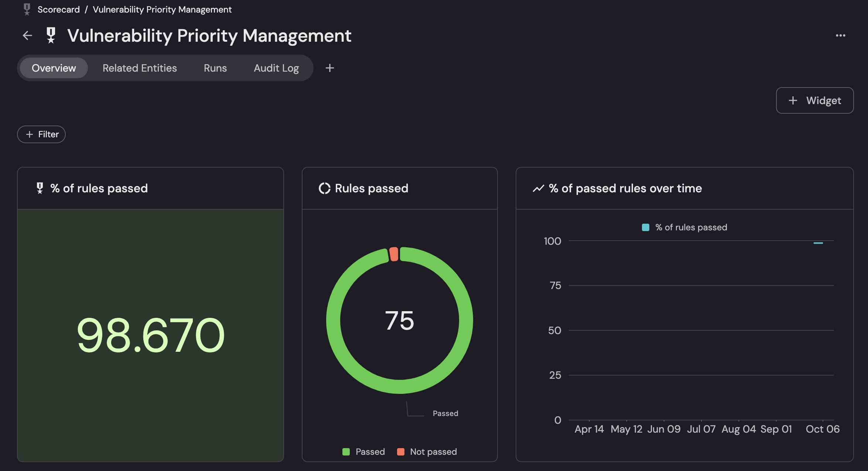Click the Overview tab
This screenshot has width=868, height=471.
pyautogui.click(x=53, y=68)
